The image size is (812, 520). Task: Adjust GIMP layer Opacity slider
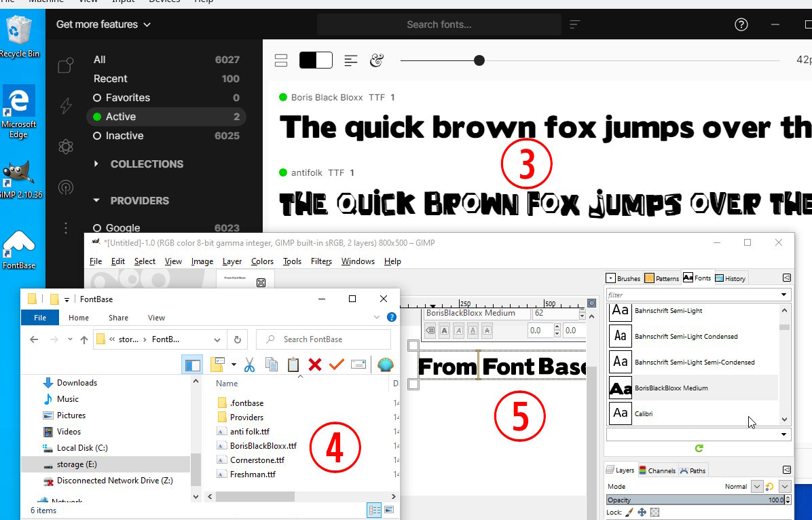pos(695,500)
